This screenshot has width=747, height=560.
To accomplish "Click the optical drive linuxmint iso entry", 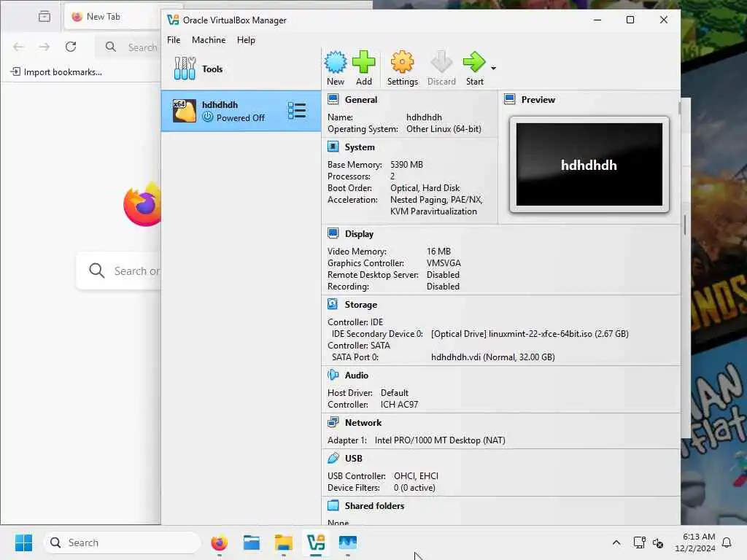I will pos(530,334).
